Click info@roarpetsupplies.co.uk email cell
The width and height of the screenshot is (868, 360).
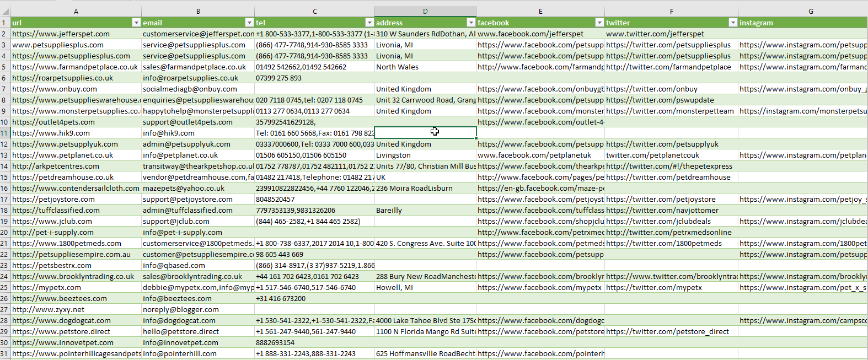coord(198,78)
